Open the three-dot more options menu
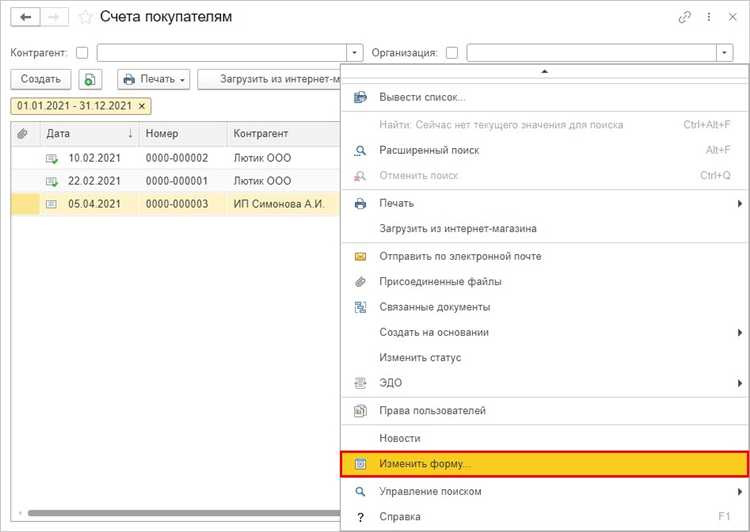The height and width of the screenshot is (532, 750). click(708, 17)
